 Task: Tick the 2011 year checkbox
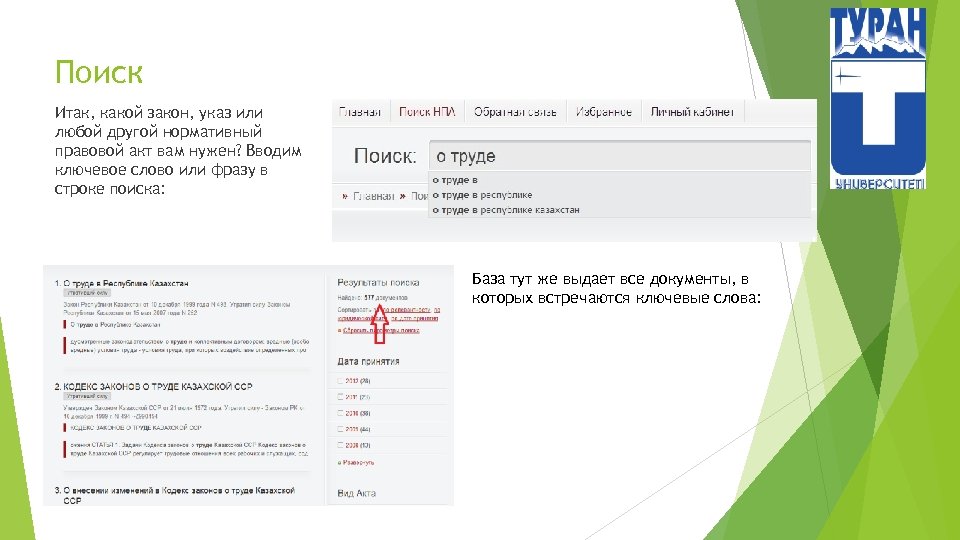(340, 397)
